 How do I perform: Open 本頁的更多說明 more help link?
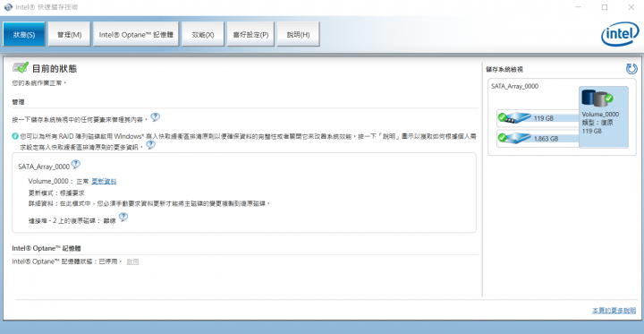coord(614,311)
